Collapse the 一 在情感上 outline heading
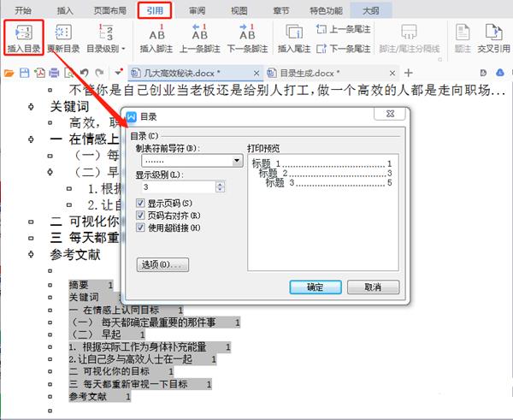The image size is (513, 420). tap(31, 139)
